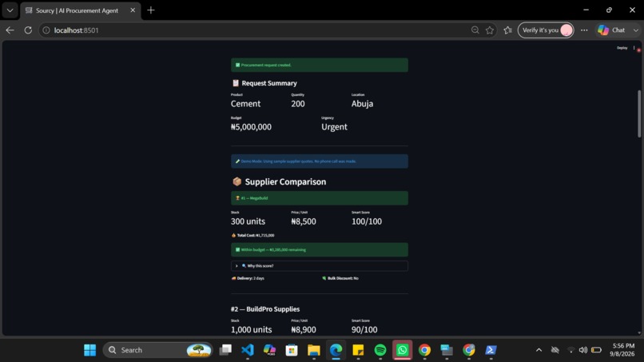Image resolution: width=644 pixels, height=362 pixels.
Task: Open browser Settings and more menu
Action: pyautogui.click(x=584, y=30)
